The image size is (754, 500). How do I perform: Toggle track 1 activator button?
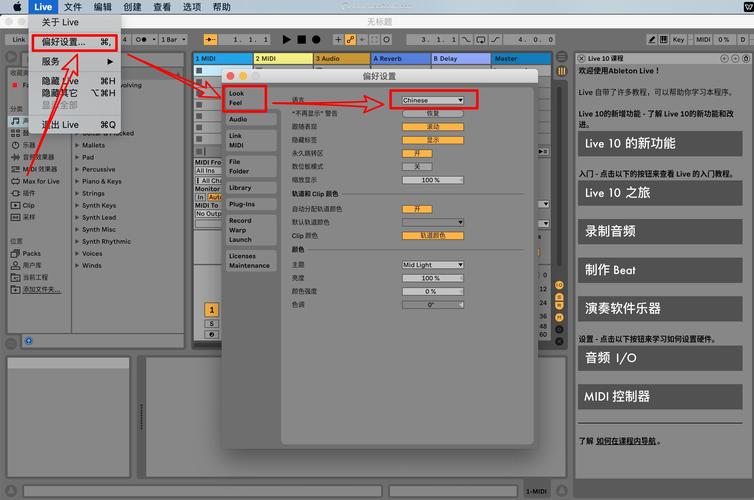[x=212, y=310]
